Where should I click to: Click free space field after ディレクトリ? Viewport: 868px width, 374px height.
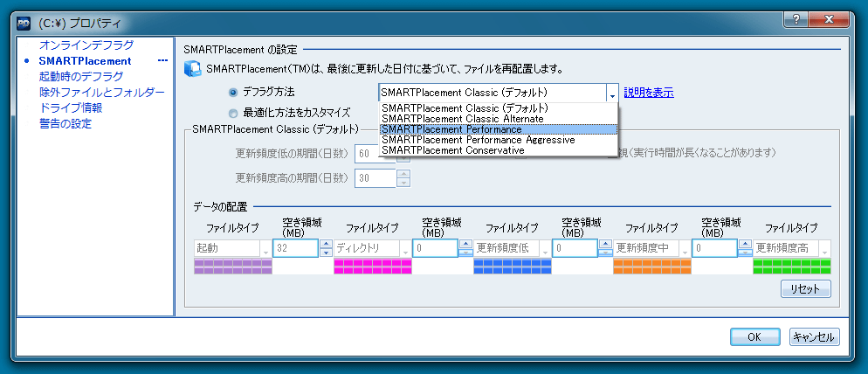click(x=435, y=248)
